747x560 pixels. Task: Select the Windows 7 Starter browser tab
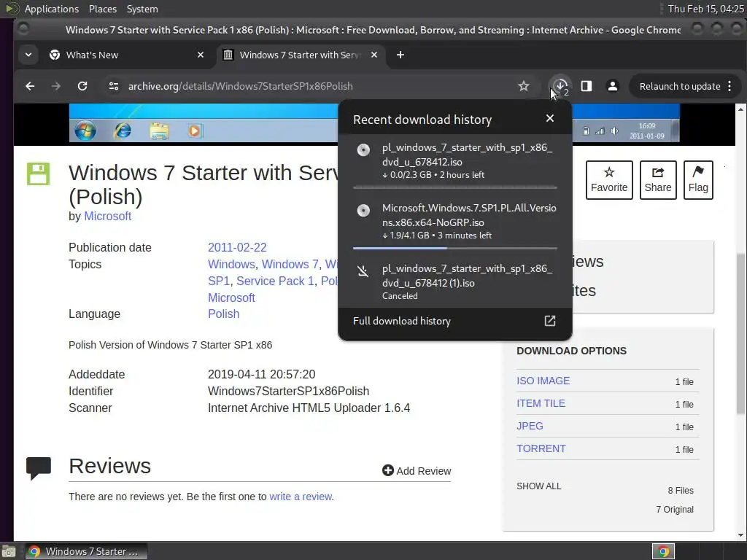[x=301, y=55]
